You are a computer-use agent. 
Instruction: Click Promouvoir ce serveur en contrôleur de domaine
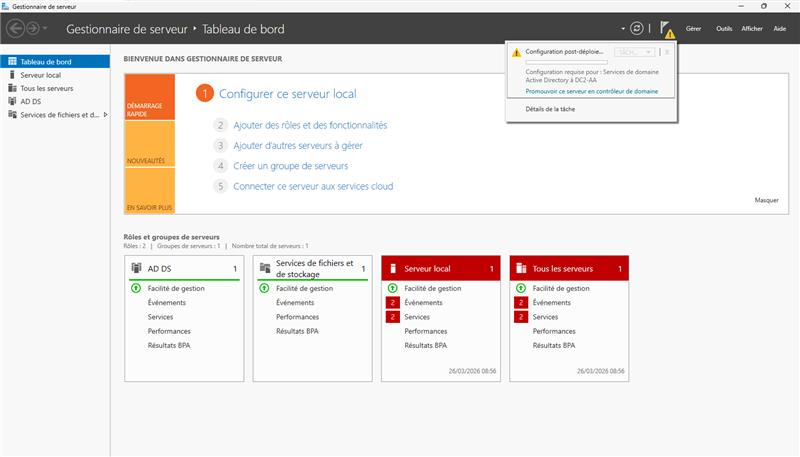(x=591, y=91)
